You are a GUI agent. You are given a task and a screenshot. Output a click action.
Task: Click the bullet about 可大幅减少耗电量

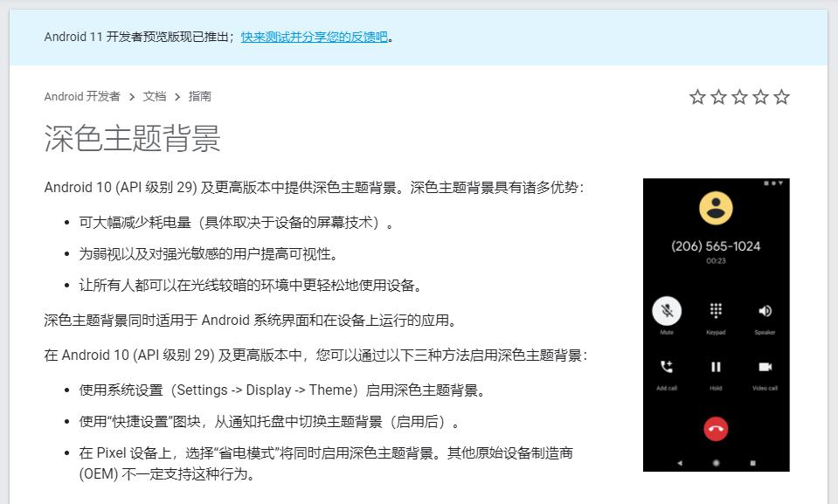pyautogui.click(x=236, y=223)
